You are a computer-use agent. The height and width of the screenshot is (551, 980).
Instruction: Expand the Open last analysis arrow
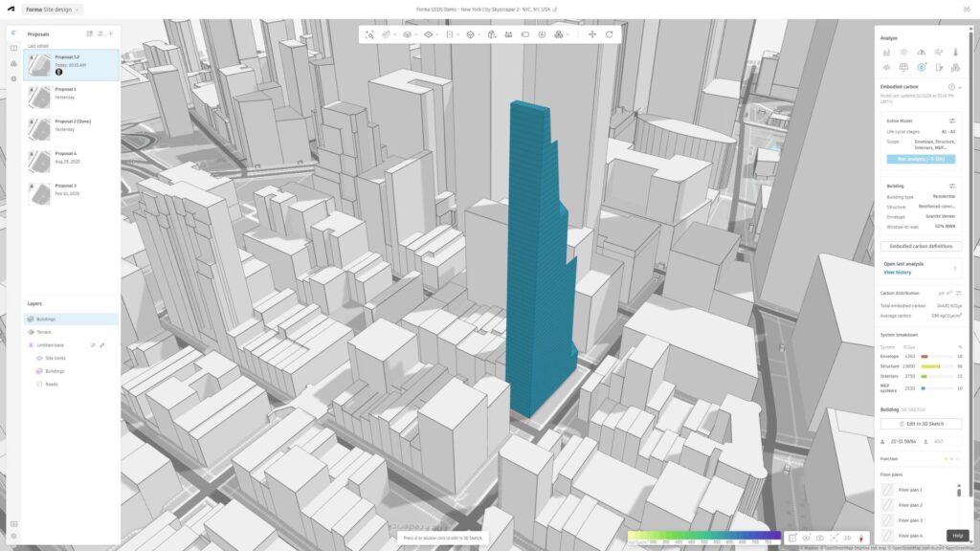954,268
